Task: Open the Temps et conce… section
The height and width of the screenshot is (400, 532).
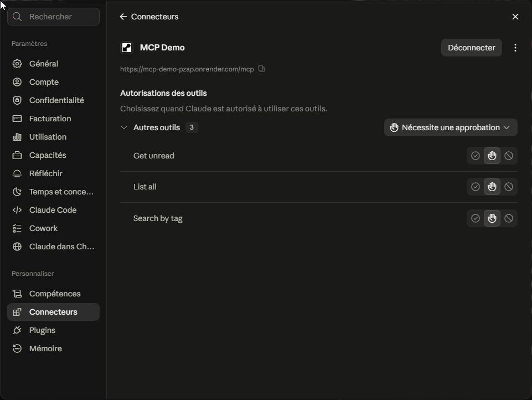Action: tap(53, 192)
